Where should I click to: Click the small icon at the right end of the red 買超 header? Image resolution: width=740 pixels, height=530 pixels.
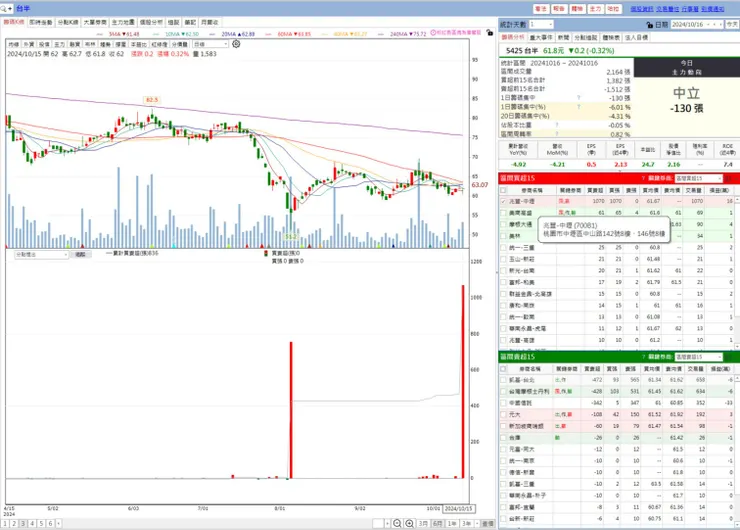click(x=728, y=178)
